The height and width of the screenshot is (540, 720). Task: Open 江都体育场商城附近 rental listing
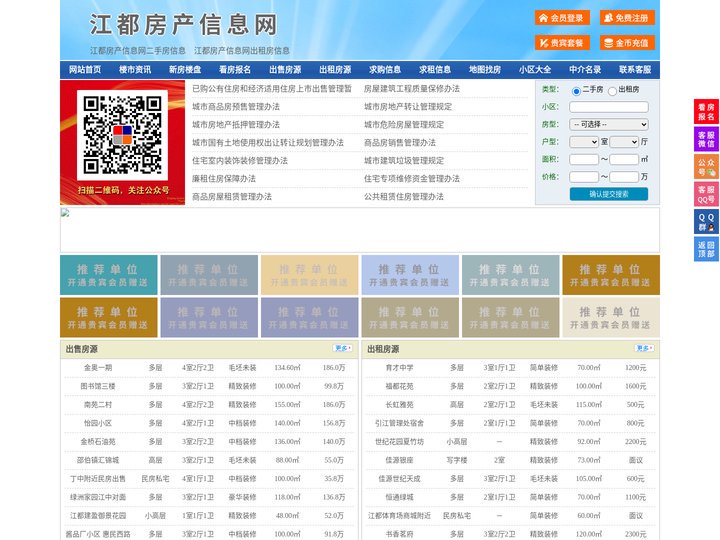coord(399,516)
